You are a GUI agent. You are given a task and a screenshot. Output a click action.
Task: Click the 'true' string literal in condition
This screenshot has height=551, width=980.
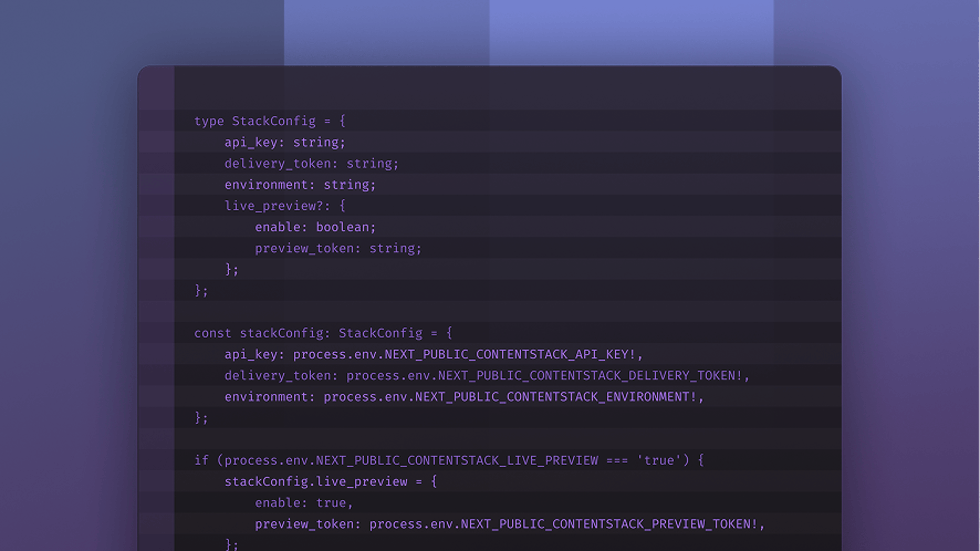click(x=658, y=461)
